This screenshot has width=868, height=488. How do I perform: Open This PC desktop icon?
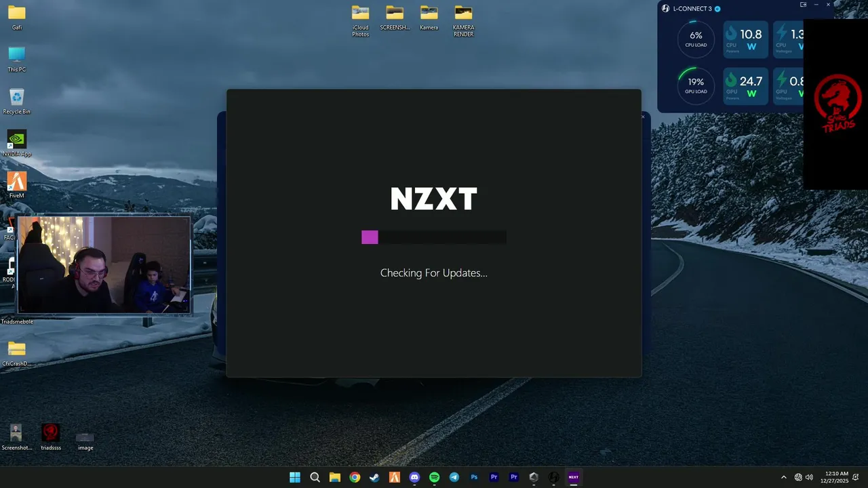pyautogui.click(x=17, y=60)
